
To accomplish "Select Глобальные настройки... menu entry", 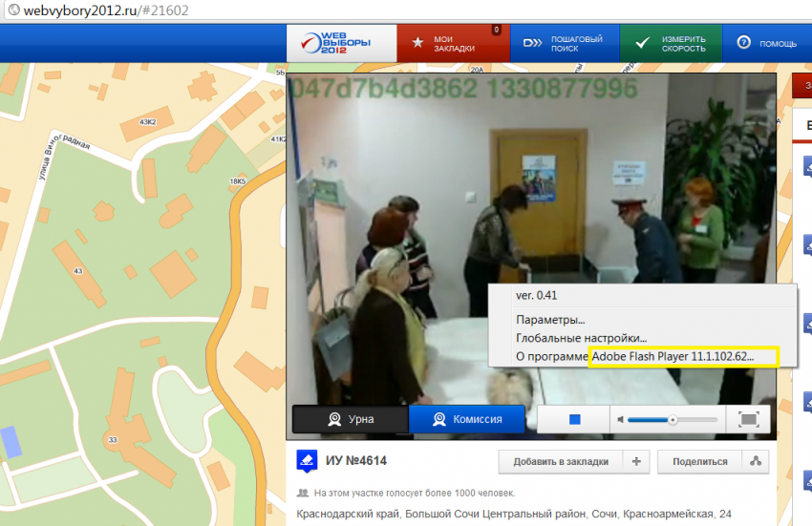I will tap(581, 338).
